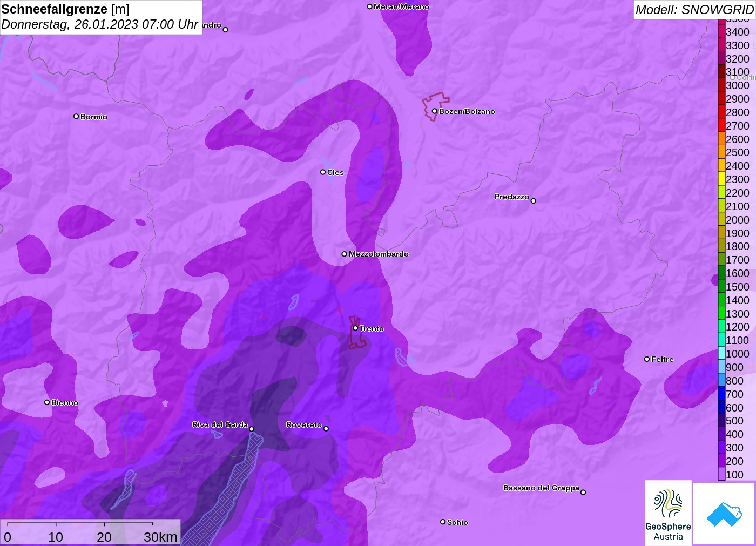This screenshot has height=546, width=756.
Task: Pick the 1500 m legend color swatch
Action: (x=721, y=287)
